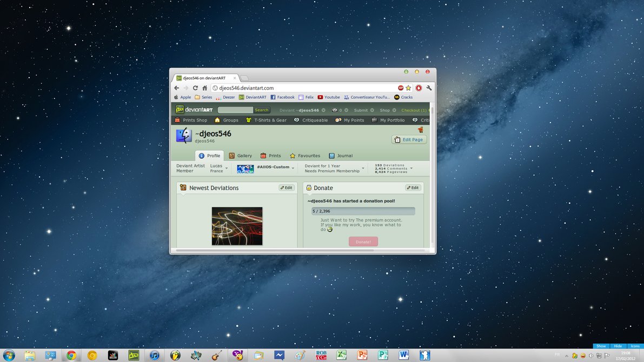This screenshot has width=644, height=362.
Task: Click the pink Donate! button
Action: click(363, 242)
